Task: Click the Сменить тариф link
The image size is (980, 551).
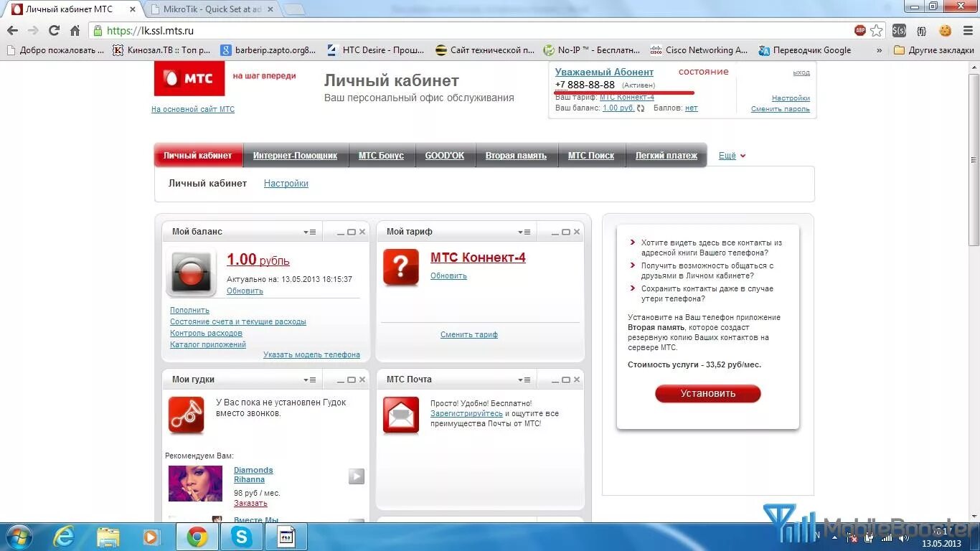Action: pos(469,334)
